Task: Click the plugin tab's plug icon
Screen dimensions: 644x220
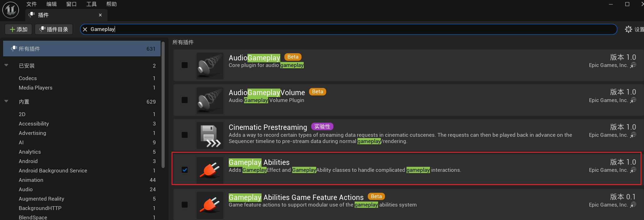Action: point(32,15)
